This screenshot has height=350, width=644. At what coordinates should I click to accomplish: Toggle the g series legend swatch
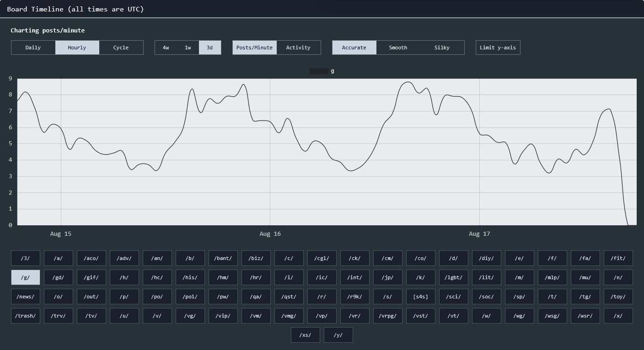(319, 71)
